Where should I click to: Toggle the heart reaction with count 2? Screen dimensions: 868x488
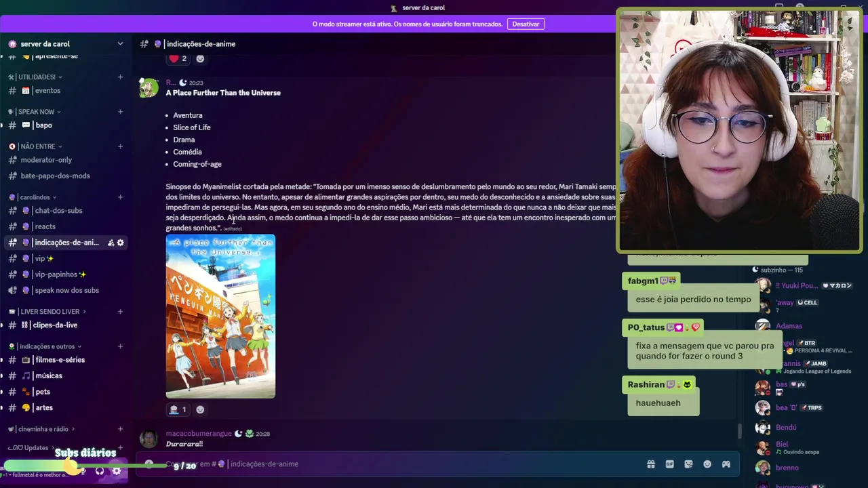pos(178,58)
